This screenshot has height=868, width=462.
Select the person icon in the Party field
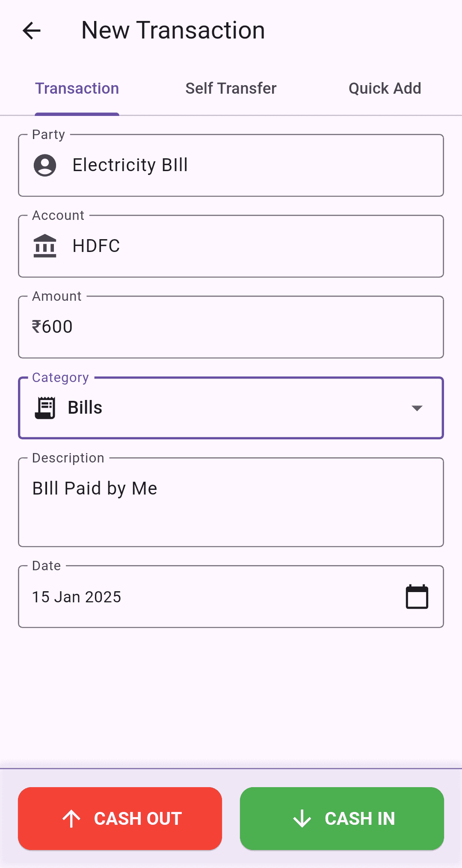(45, 165)
